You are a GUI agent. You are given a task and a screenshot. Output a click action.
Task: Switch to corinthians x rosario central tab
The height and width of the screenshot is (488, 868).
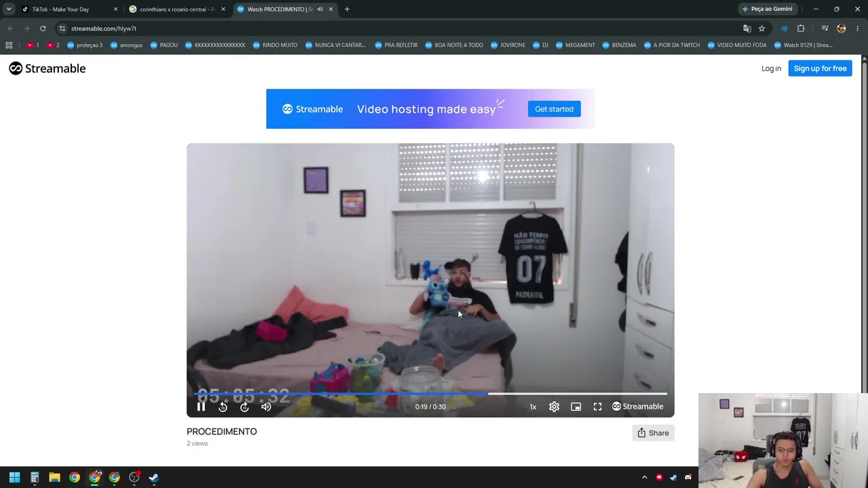pyautogui.click(x=176, y=9)
